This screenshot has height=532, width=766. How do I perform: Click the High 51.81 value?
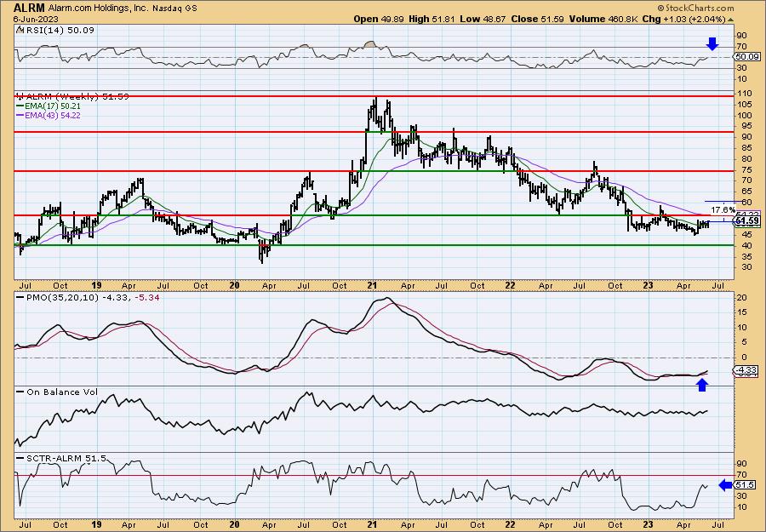[433, 19]
